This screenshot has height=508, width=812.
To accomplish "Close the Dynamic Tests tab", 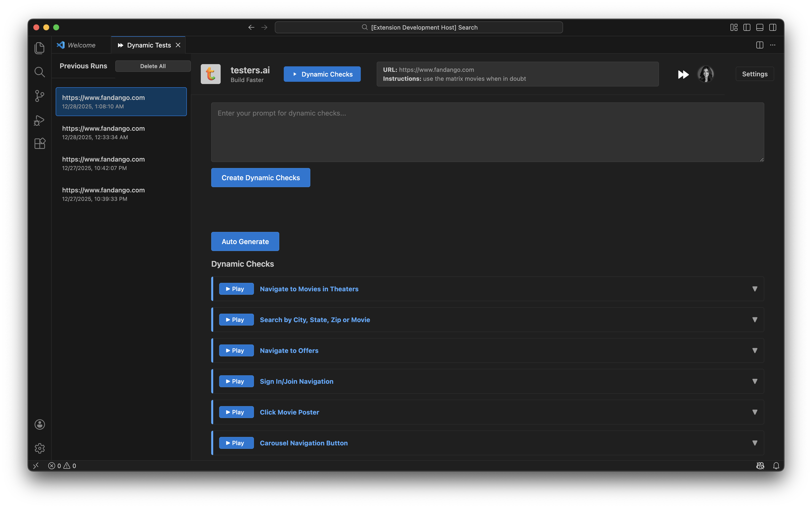I will (x=178, y=45).
